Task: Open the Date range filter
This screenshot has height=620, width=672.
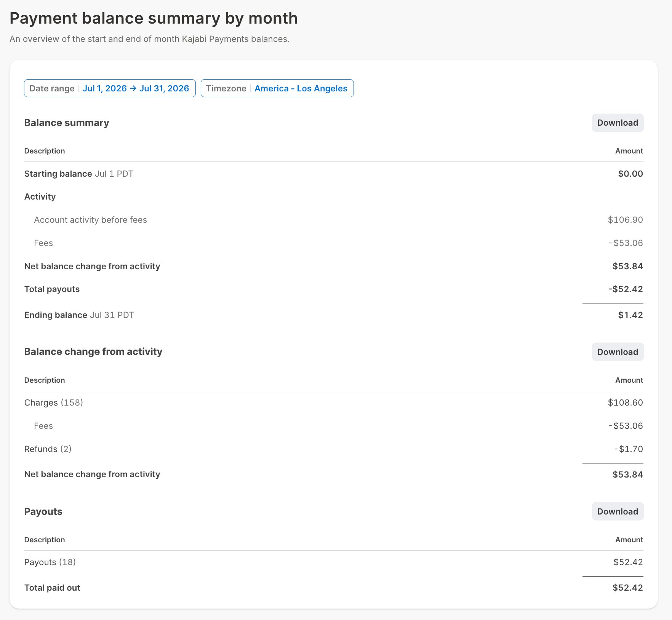Action: click(110, 88)
